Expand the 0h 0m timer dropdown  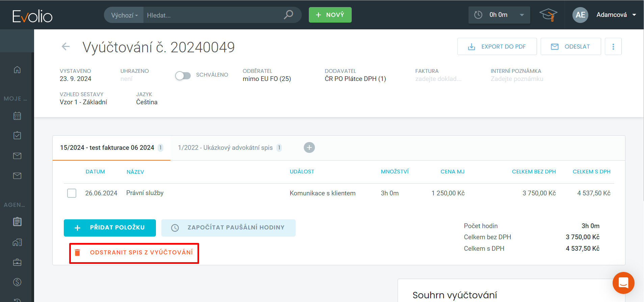[x=522, y=15]
